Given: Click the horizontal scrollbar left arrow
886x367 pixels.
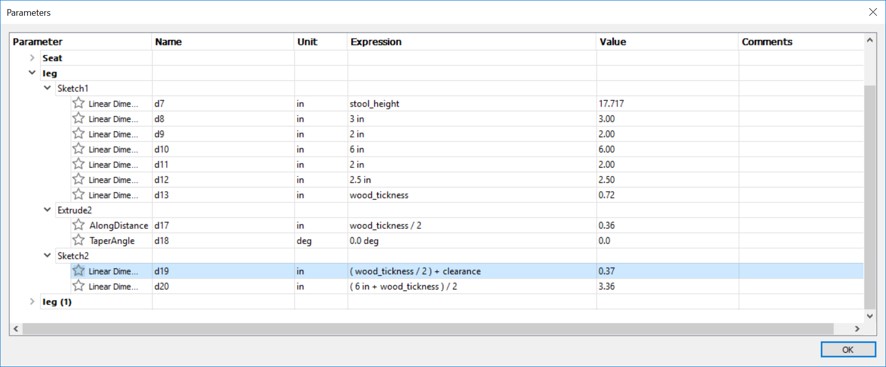Looking at the screenshot, I should [16, 328].
